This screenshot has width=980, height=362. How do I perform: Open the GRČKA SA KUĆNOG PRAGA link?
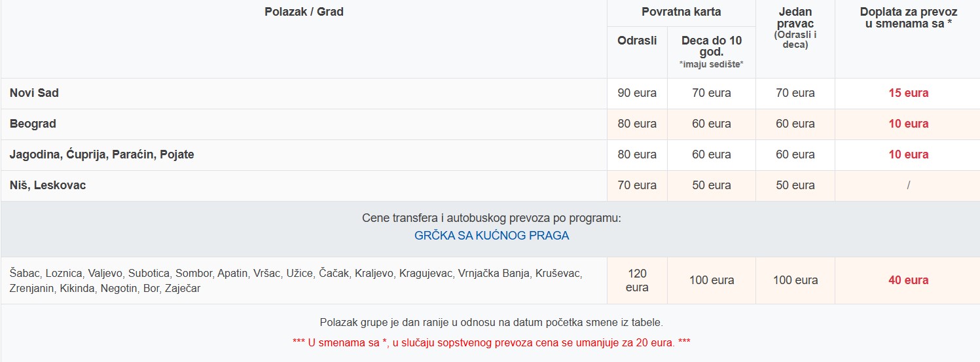click(x=492, y=236)
